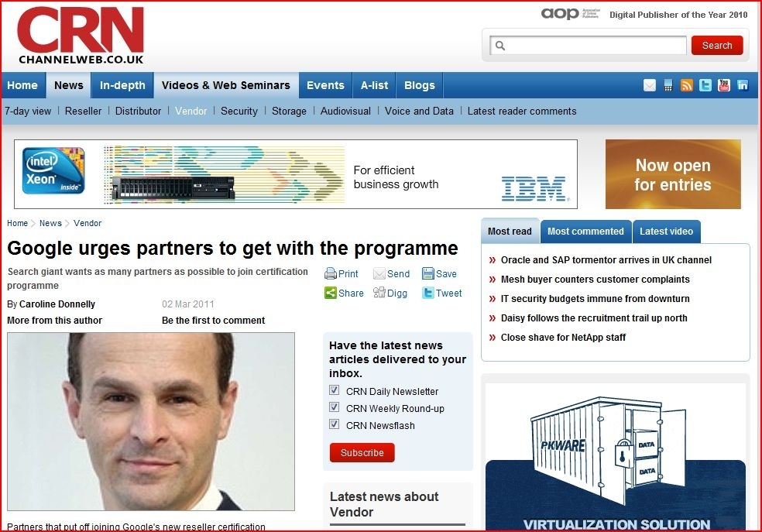Uncheck the CRN Daily Newsletter checkbox

(x=334, y=390)
